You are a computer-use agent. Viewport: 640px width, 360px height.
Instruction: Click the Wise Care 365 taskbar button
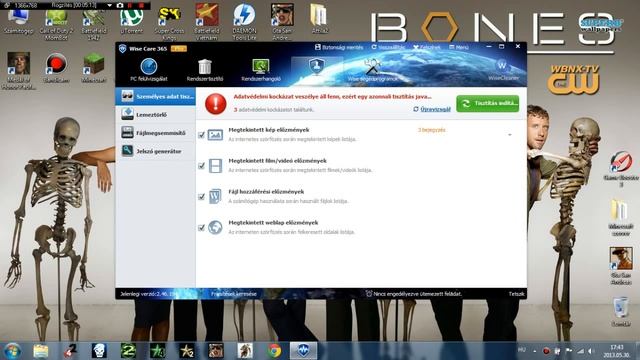pyautogui.click(x=303, y=351)
